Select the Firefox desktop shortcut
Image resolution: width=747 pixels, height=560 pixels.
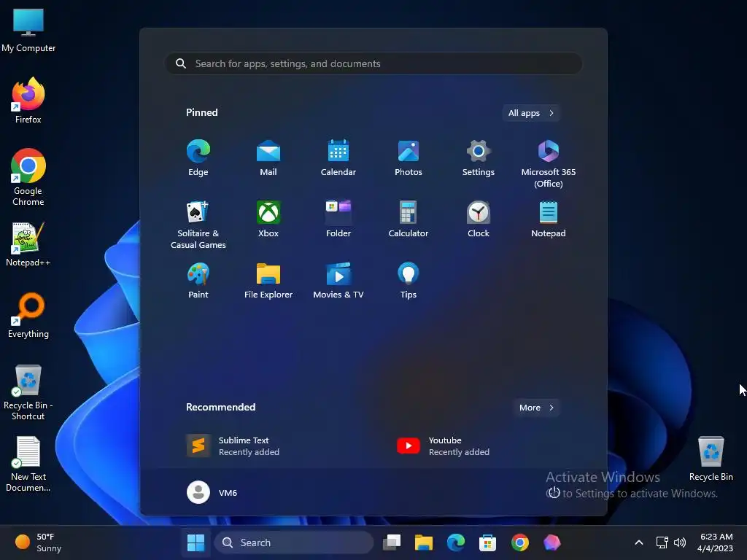[28, 101]
